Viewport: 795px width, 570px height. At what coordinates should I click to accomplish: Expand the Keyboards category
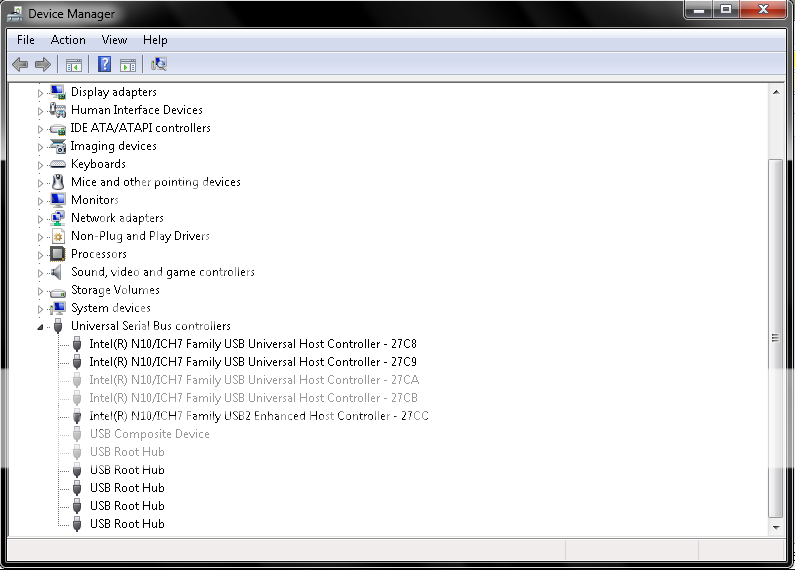41,164
